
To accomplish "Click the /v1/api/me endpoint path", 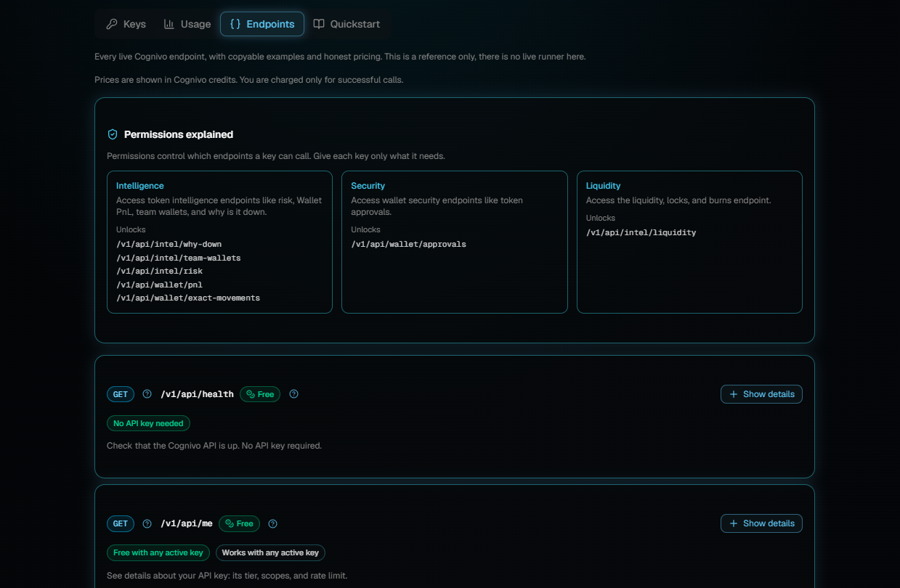I will click(x=187, y=523).
